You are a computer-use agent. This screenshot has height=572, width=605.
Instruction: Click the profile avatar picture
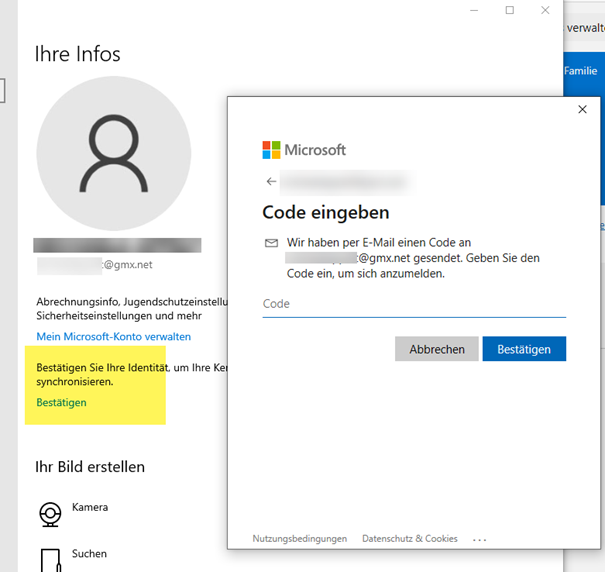pos(113,153)
